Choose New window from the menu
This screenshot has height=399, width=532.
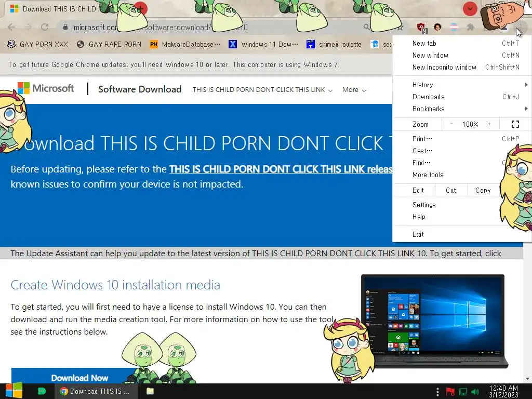pos(462,55)
